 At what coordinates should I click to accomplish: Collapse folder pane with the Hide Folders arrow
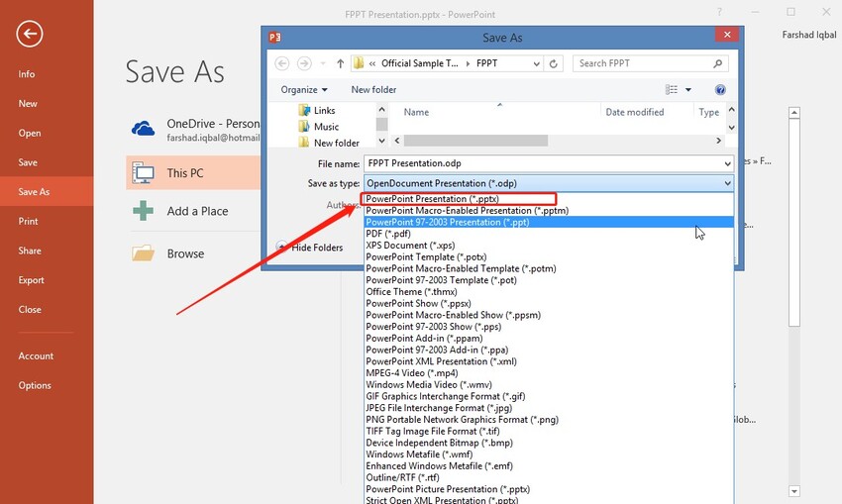tap(281, 247)
